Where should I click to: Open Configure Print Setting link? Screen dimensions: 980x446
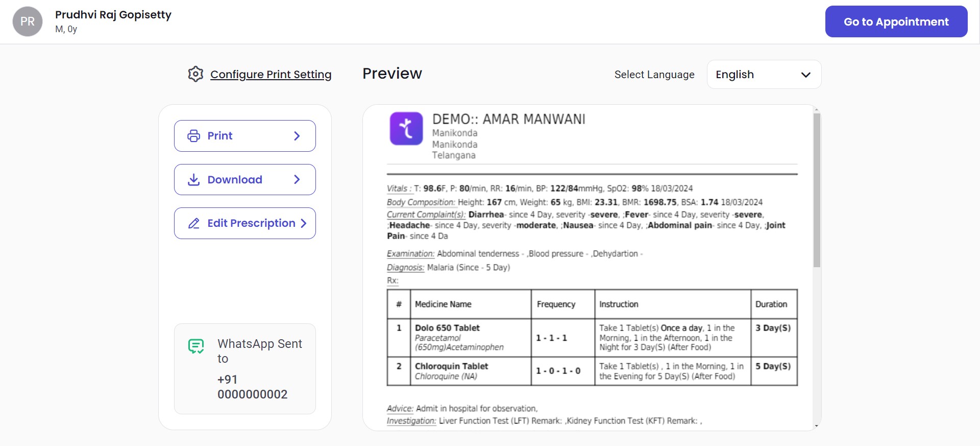coord(271,75)
